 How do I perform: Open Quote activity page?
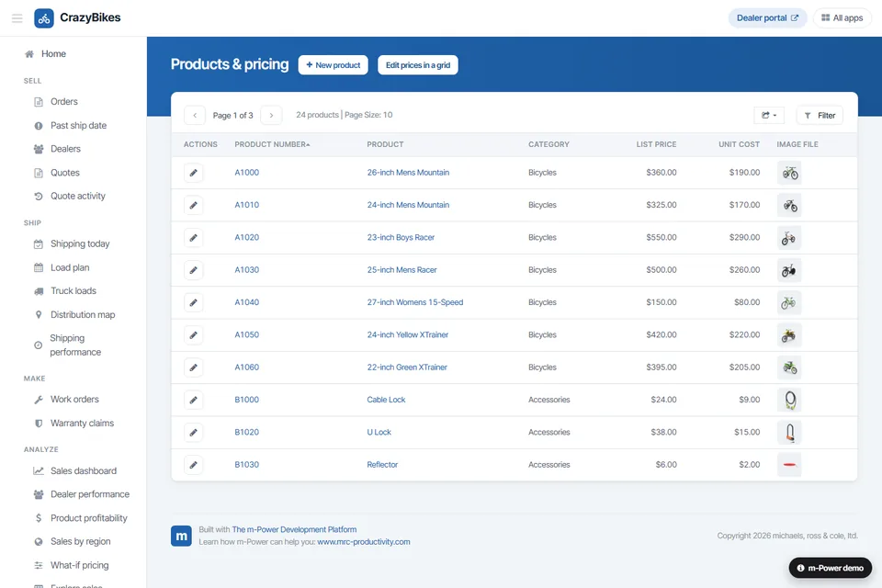tap(70, 197)
